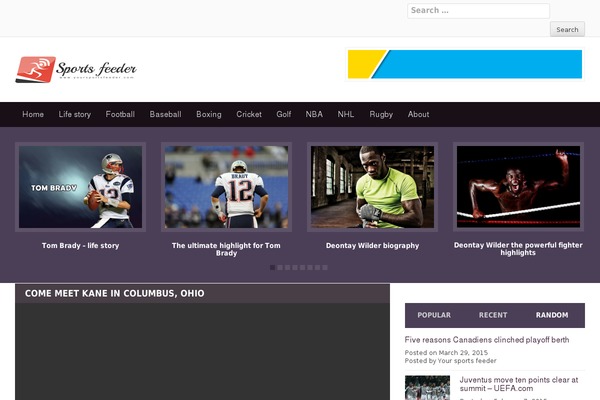Open the Cricket section
600x400 pixels.
pos(249,114)
